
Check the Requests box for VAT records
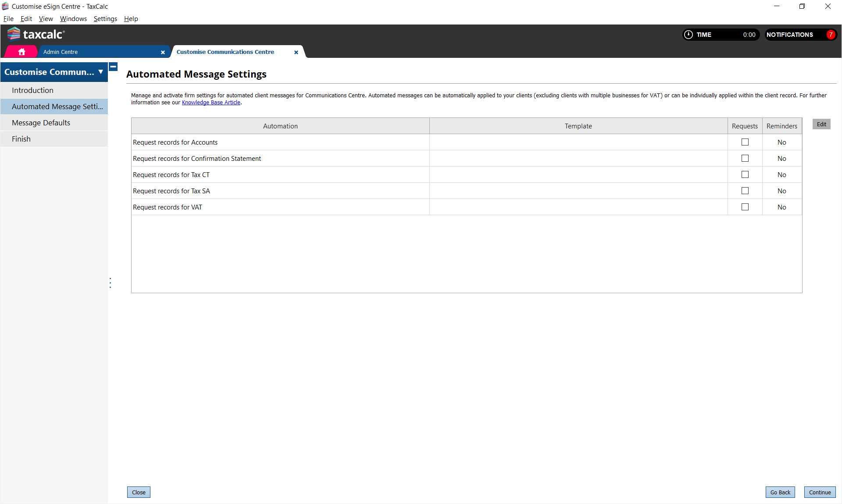pyautogui.click(x=745, y=207)
